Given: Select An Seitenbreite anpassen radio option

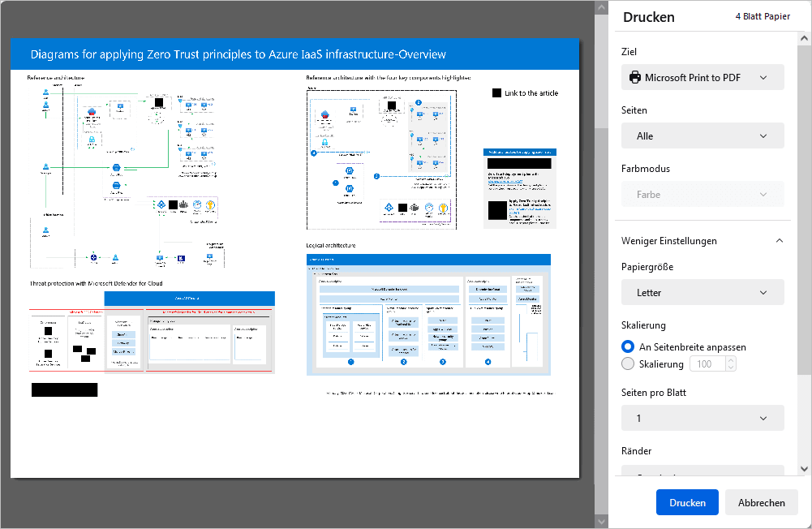Looking at the screenshot, I should pos(628,346).
